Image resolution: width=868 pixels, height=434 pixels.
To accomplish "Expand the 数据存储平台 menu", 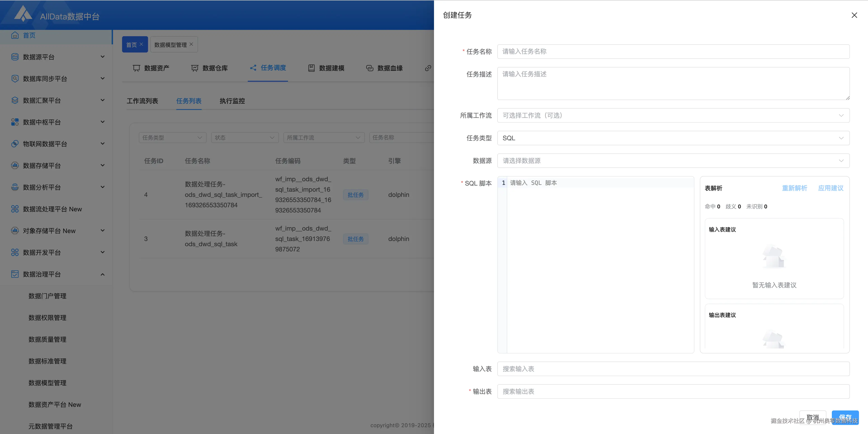I will 102,165.
